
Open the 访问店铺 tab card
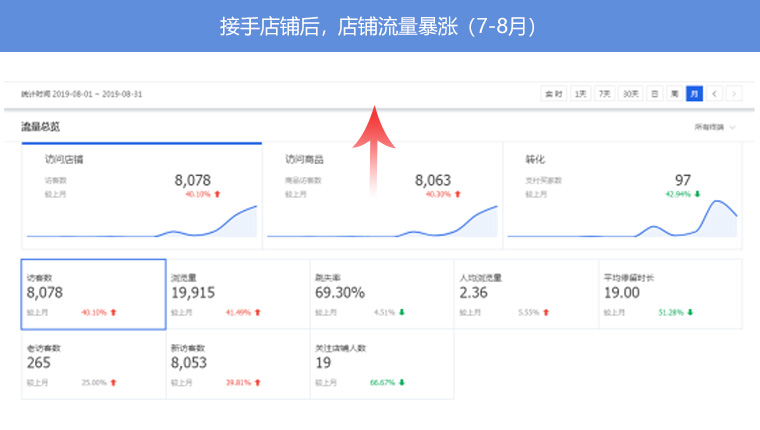point(142,195)
